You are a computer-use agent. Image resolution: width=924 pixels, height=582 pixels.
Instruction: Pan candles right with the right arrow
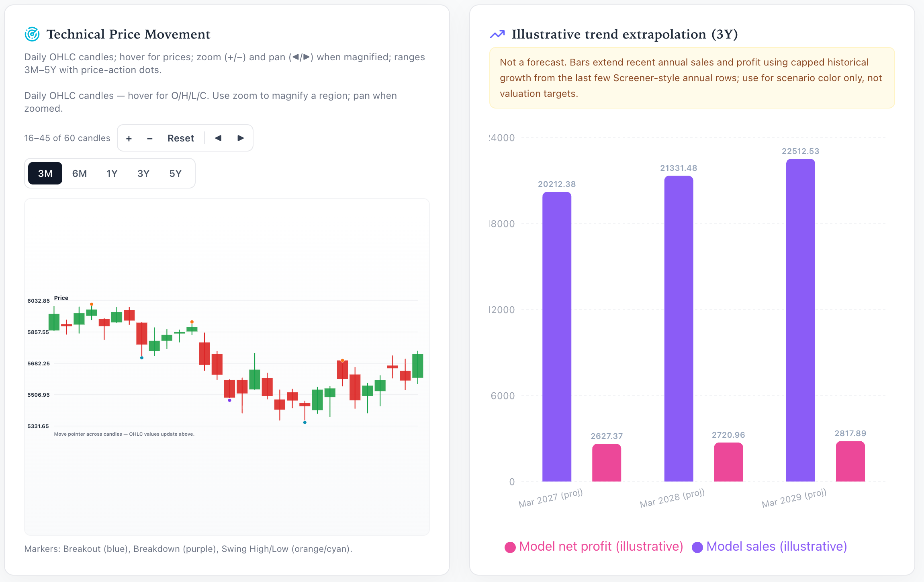click(241, 138)
